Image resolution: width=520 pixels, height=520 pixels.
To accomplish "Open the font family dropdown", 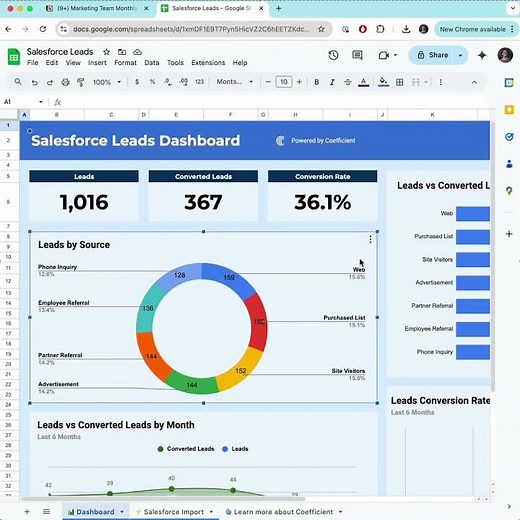I will coord(235,82).
